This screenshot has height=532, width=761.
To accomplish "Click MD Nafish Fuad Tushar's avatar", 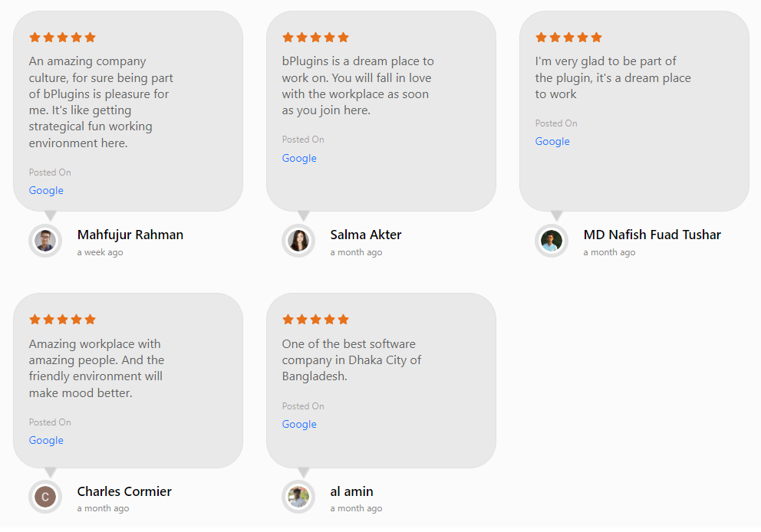I will coord(552,241).
